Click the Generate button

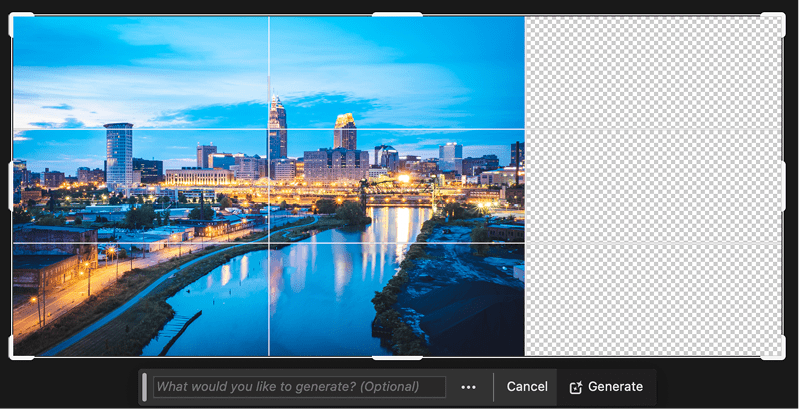606,387
